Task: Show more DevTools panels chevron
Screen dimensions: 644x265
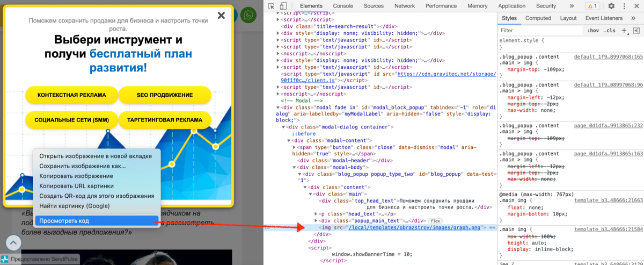Action: pyautogui.click(x=572, y=6)
